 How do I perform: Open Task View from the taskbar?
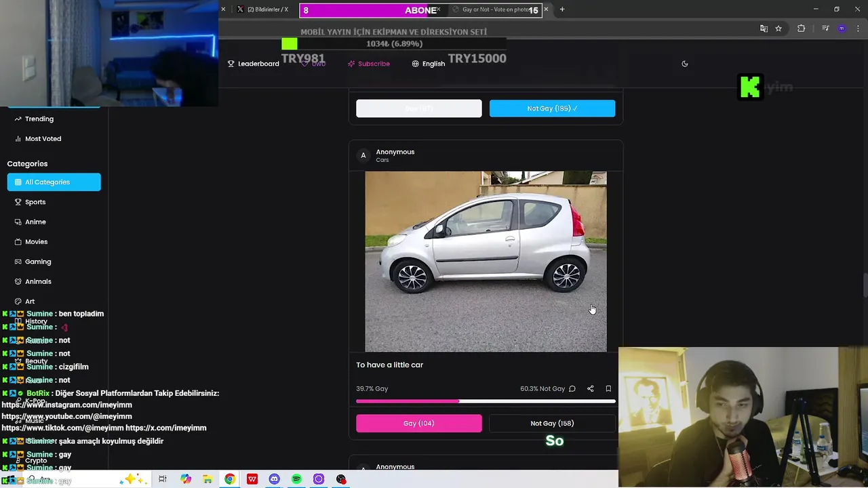[x=163, y=479]
